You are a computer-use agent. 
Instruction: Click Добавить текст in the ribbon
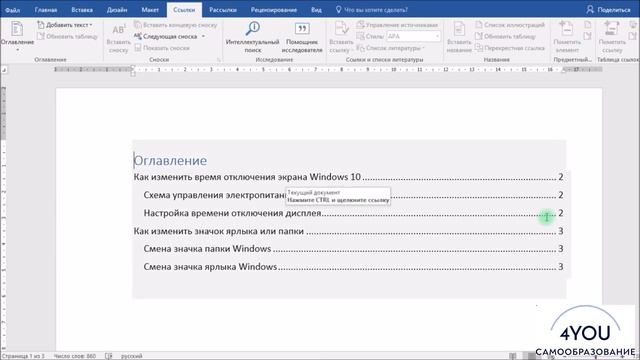64,25
